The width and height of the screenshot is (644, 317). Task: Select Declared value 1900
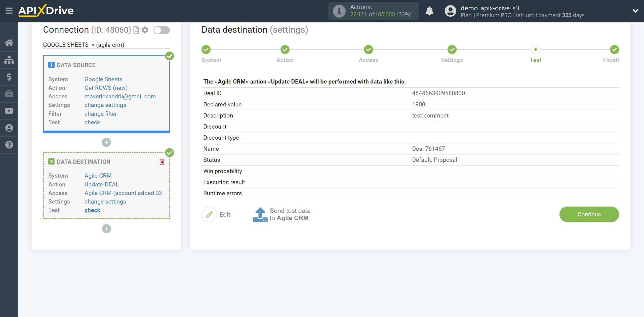tap(419, 104)
